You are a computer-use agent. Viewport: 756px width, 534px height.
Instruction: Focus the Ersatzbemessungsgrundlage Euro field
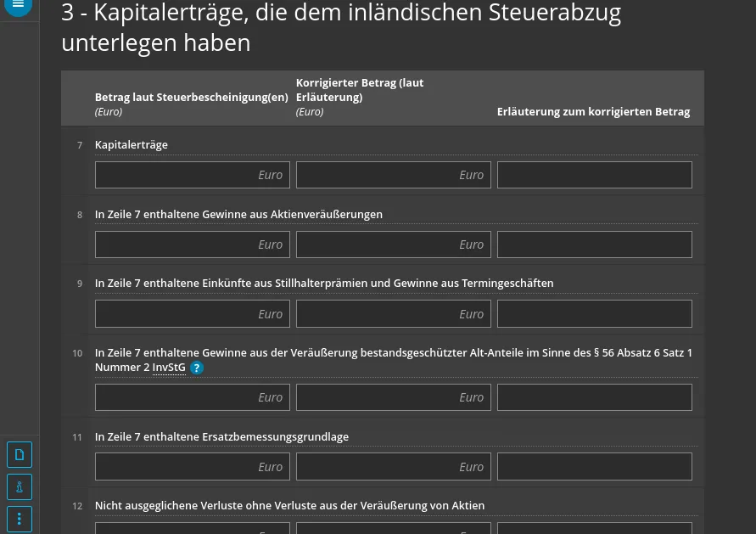pyautogui.click(x=192, y=466)
